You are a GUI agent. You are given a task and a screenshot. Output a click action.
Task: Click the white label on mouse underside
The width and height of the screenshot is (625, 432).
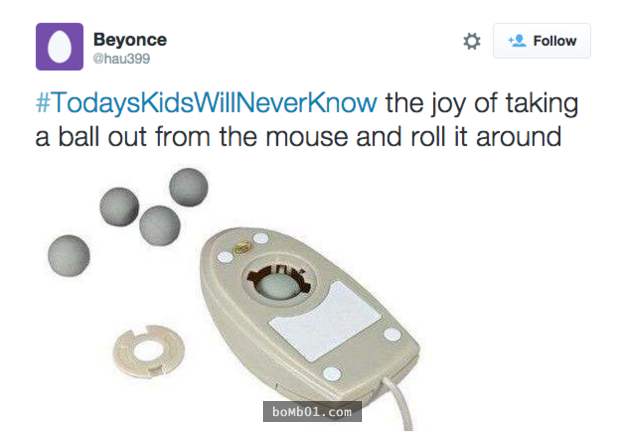(325, 321)
